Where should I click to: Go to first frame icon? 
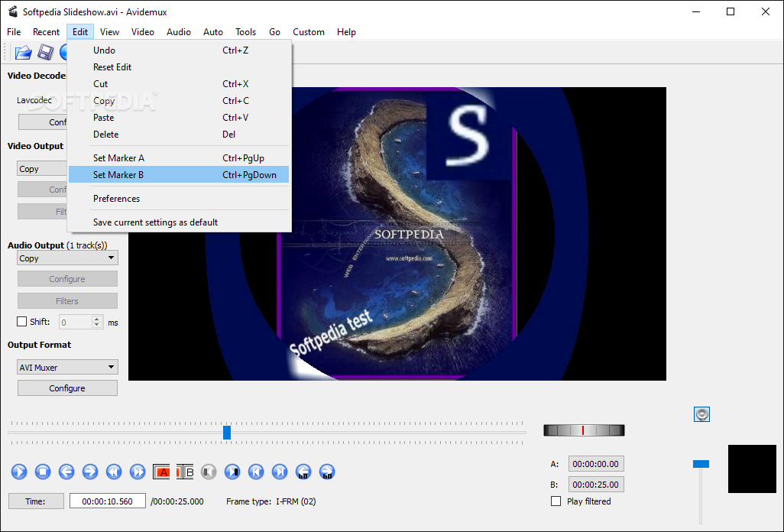pyautogui.click(x=256, y=472)
